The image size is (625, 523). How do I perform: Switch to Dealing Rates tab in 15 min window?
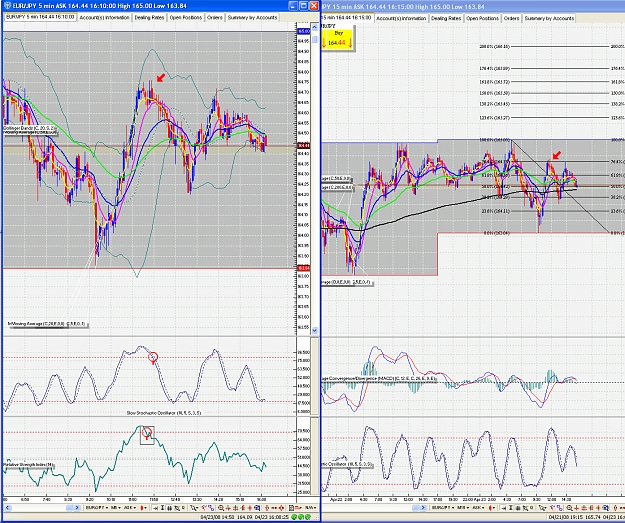(x=446, y=18)
